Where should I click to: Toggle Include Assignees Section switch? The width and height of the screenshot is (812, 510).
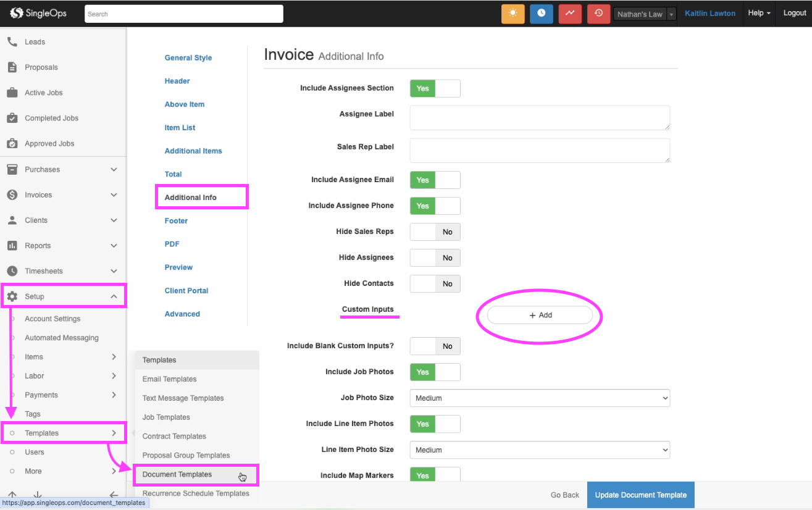pyautogui.click(x=435, y=88)
